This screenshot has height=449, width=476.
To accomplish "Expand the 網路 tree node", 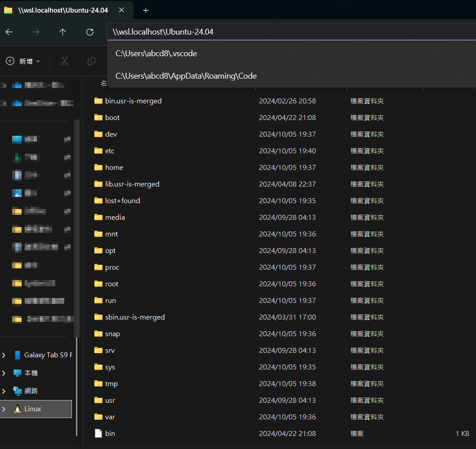I will pos(4,391).
